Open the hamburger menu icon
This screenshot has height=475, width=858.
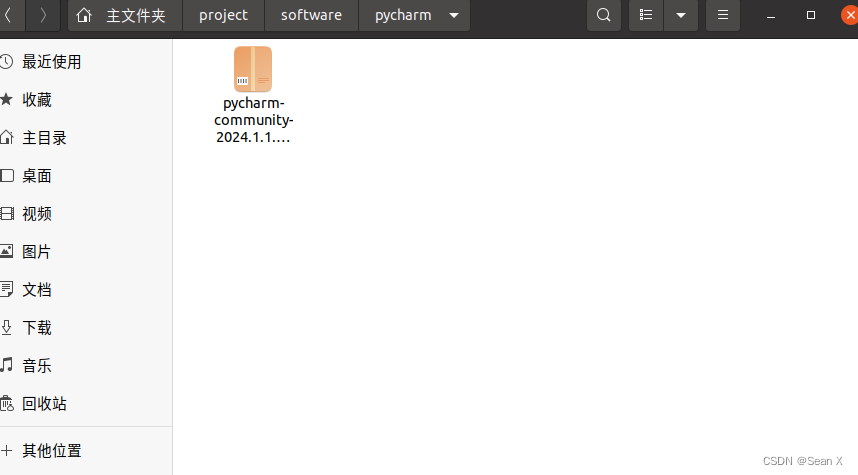tap(722, 15)
